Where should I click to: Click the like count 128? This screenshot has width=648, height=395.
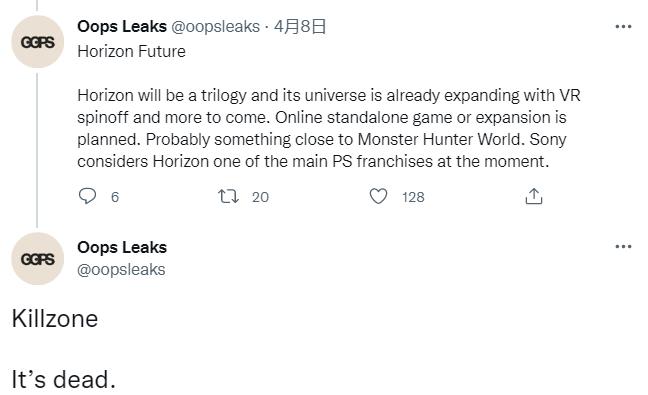pos(413,197)
